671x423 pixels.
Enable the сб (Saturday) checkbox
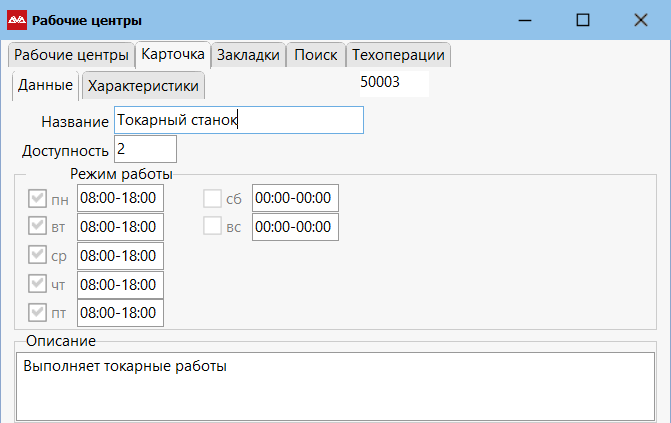click(x=212, y=198)
